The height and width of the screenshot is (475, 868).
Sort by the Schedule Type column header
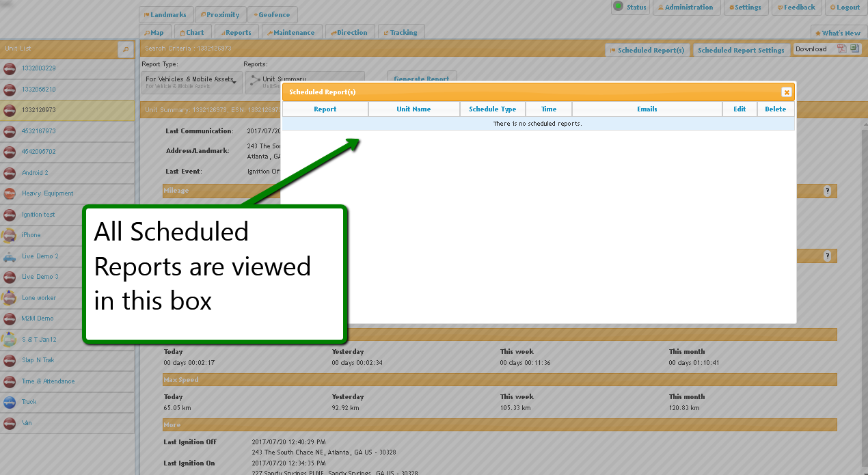click(x=492, y=109)
